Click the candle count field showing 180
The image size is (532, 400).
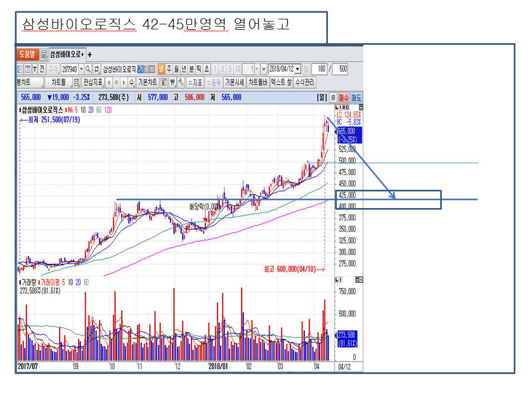(x=319, y=69)
